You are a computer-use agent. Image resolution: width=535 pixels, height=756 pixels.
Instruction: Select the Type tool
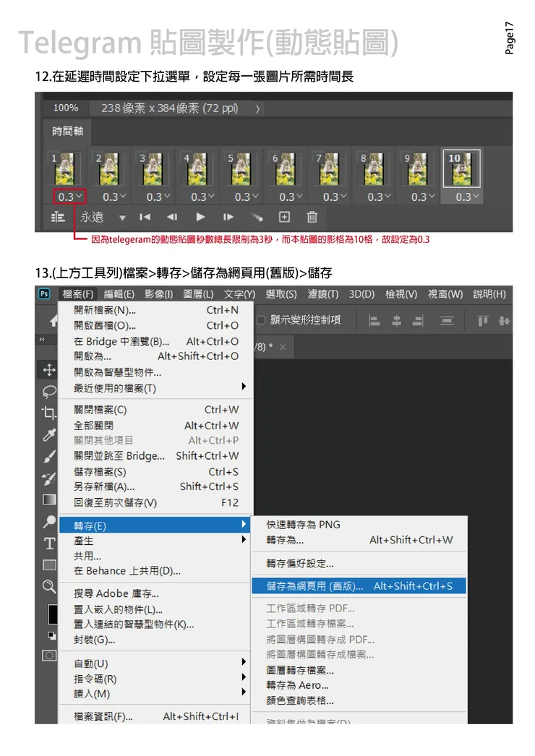coord(49,544)
